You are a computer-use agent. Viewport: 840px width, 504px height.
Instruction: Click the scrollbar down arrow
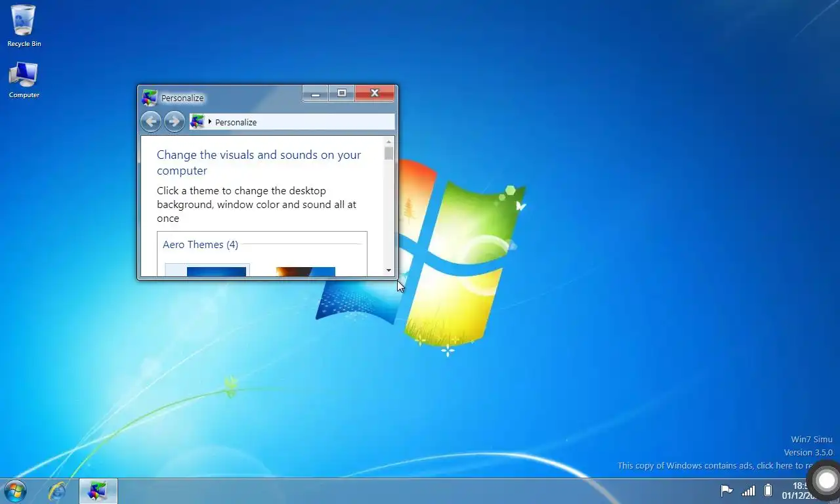tap(388, 270)
